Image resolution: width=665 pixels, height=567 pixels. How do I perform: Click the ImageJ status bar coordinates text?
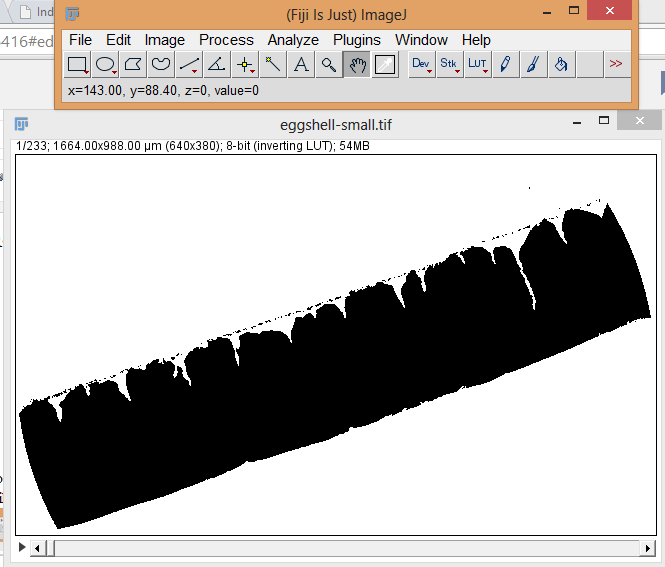click(x=163, y=90)
